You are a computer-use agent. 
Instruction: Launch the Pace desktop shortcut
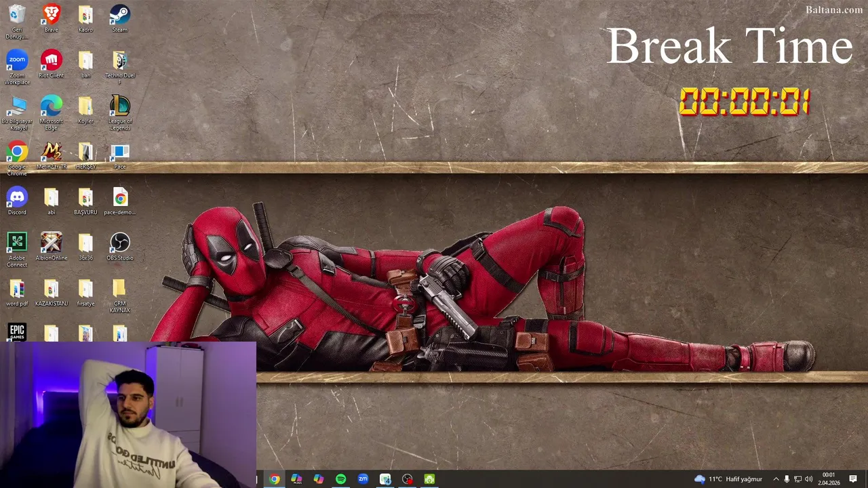coord(120,156)
